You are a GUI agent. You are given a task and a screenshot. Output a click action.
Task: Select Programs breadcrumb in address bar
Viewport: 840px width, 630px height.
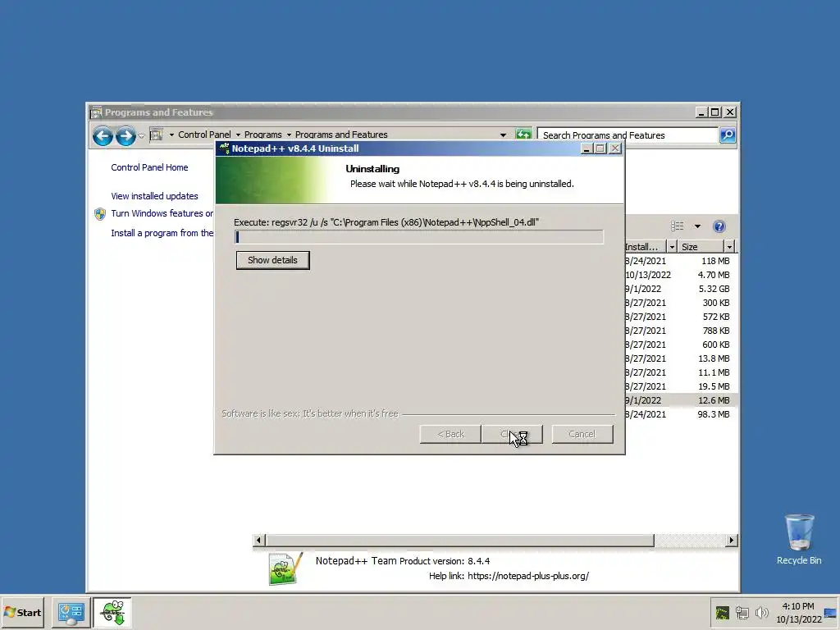[262, 135]
